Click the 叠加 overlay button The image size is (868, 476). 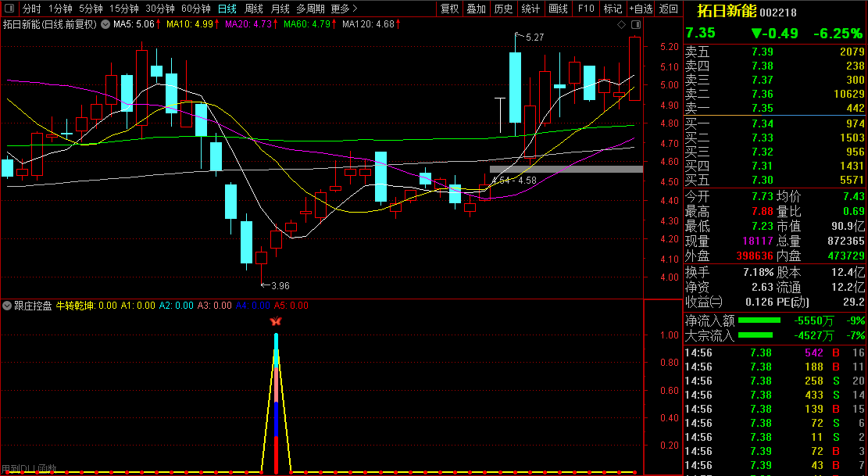click(x=476, y=9)
